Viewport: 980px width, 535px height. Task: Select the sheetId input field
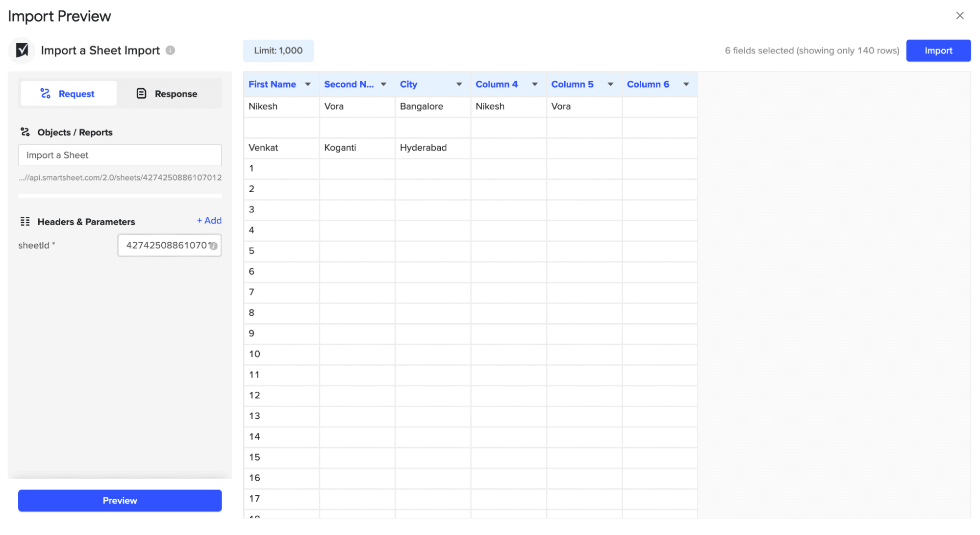tap(169, 244)
